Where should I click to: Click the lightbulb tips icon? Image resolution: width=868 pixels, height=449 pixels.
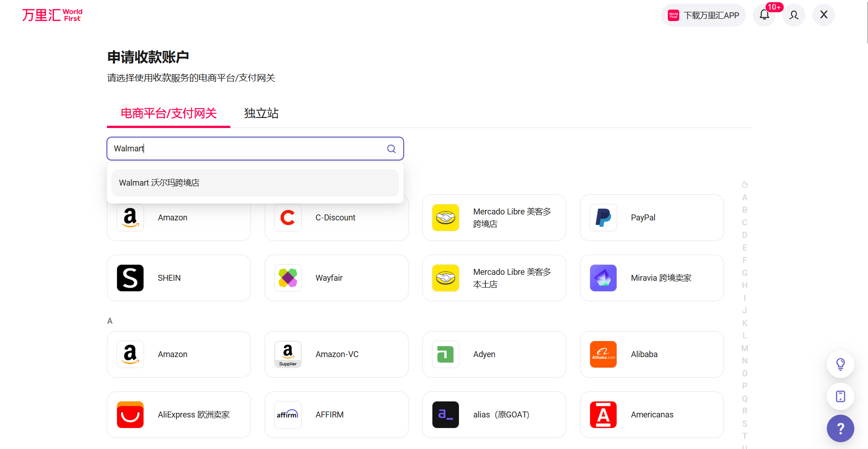tap(840, 364)
